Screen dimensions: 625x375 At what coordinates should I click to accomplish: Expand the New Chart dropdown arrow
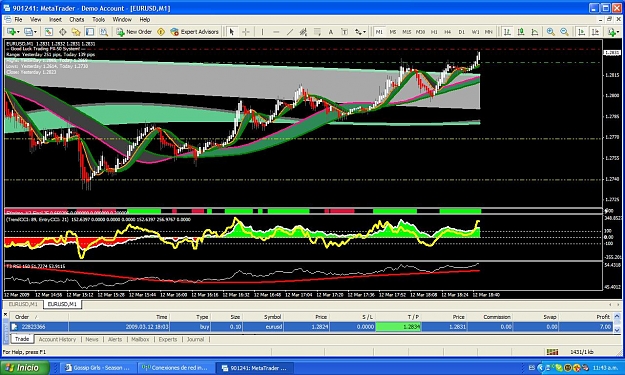pyautogui.click(x=18, y=32)
